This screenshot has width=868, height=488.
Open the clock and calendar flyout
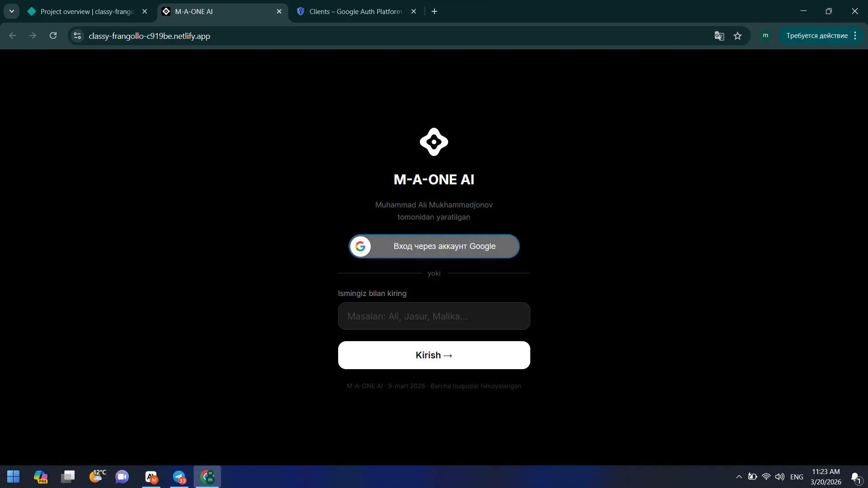click(x=826, y=477)
